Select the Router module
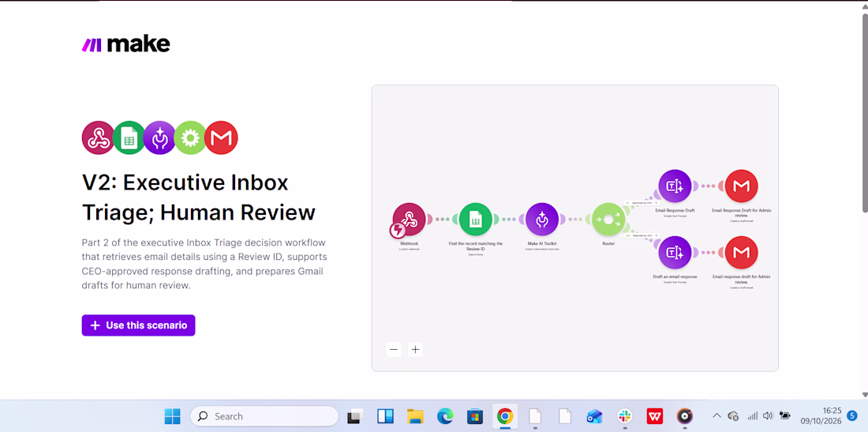The image size is (868, 432). 608,220
